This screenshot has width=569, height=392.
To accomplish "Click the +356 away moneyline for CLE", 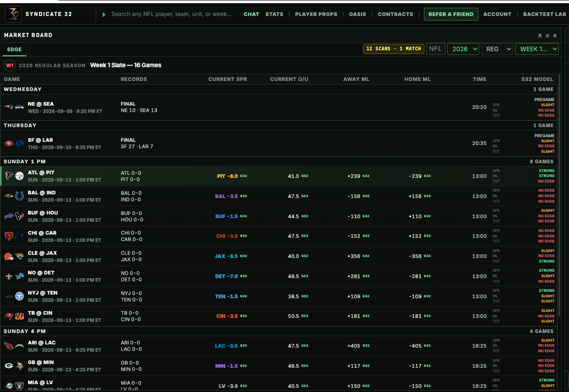I will (x=354, y=256).
